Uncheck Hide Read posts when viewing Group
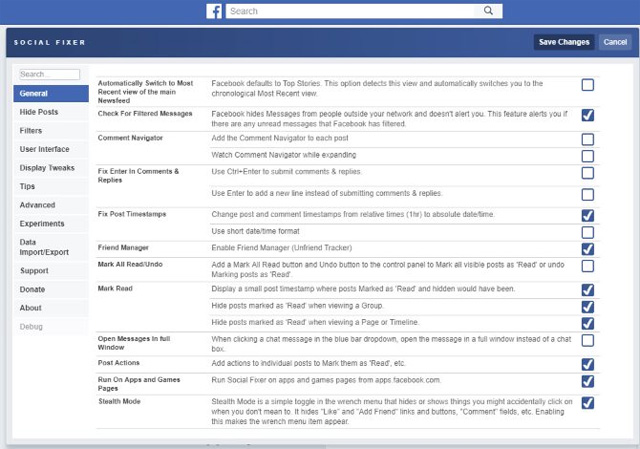The image size is (640, 449). 587,307
